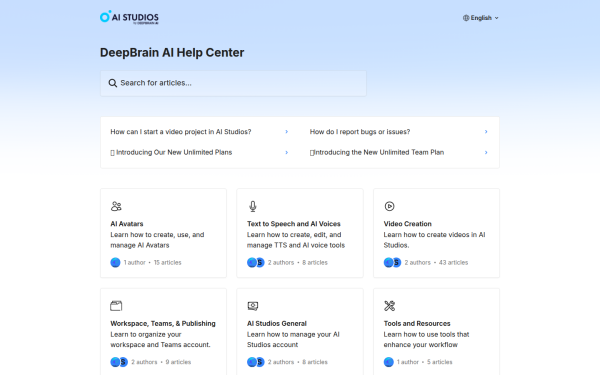
Task: Open the AI Studios General collection title
Action: [x=277, y=323]
